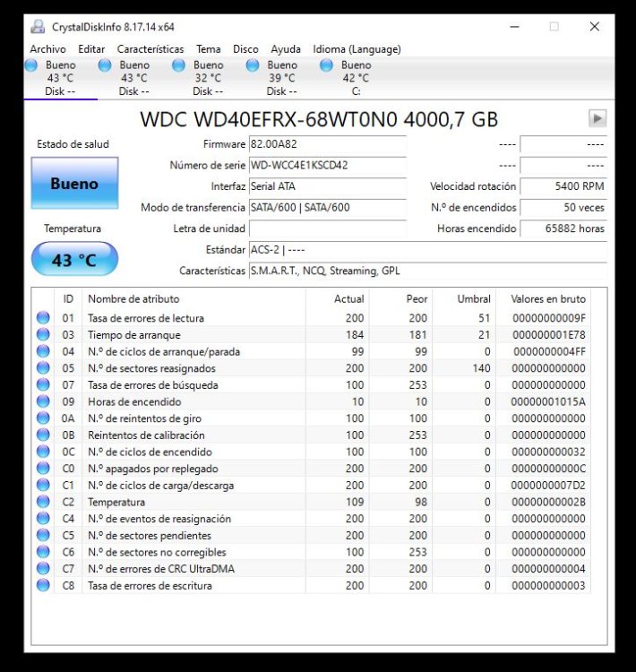
Task: Click status orb for Tasa de errores de escritura
Action: click(x=43, y=585)
